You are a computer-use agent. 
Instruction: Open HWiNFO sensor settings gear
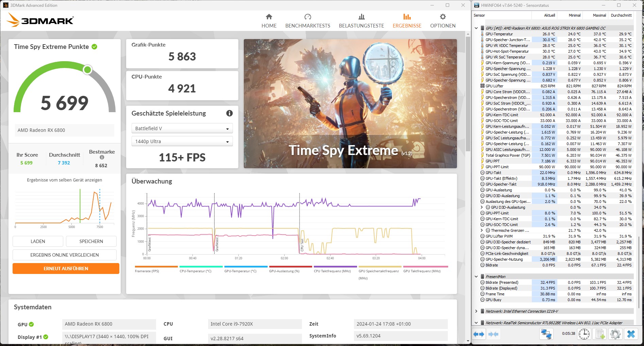coord(615,334)
